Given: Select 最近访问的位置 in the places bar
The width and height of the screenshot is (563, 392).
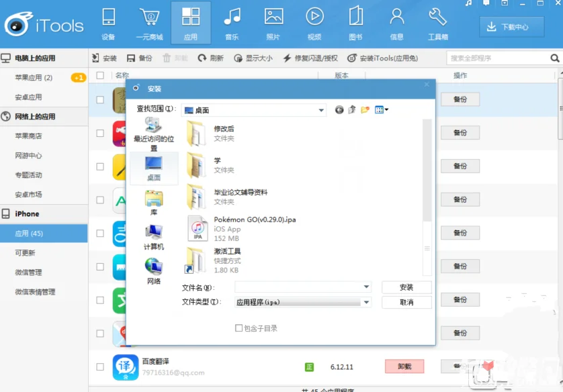Looking at the screenshot, I should pos(154,134).
